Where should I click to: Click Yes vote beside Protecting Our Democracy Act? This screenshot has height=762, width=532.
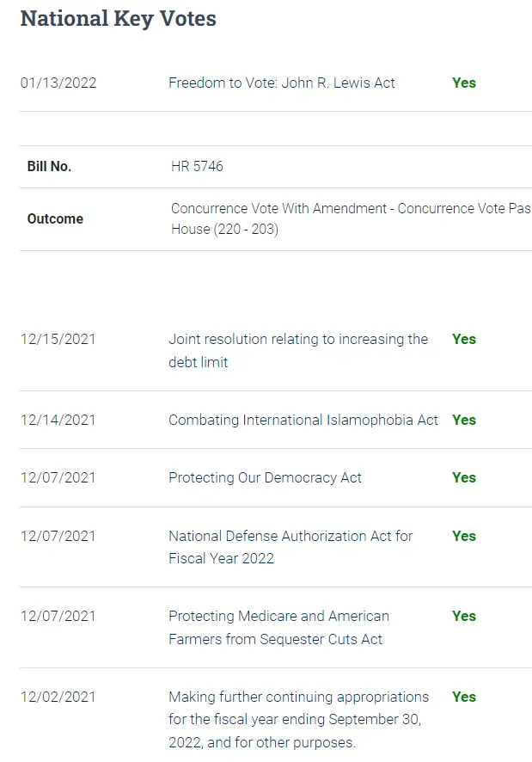click(464, 477)
